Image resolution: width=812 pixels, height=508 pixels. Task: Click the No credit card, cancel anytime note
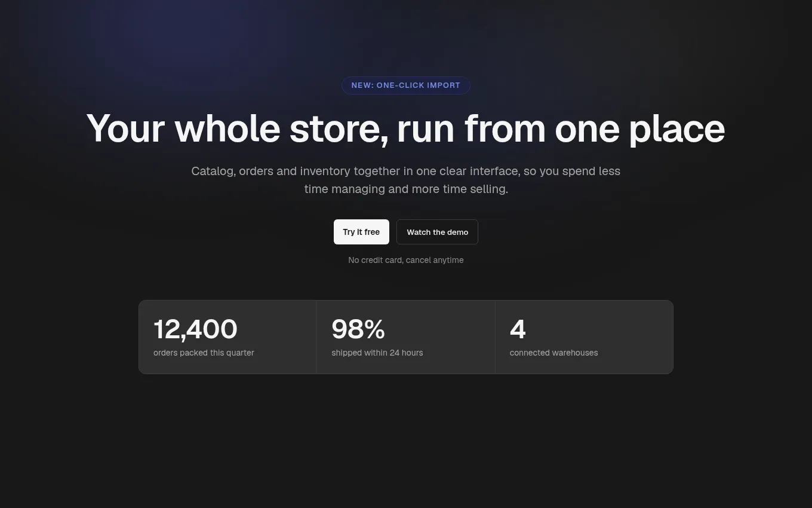[x=406, y=260]
